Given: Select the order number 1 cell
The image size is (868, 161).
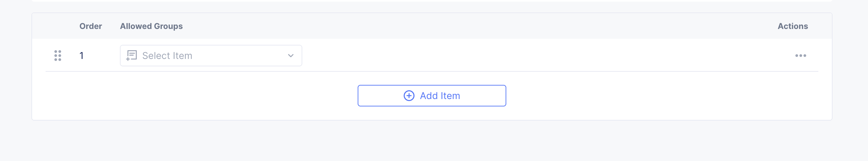Looking at the screenshot, I should 81,56.
